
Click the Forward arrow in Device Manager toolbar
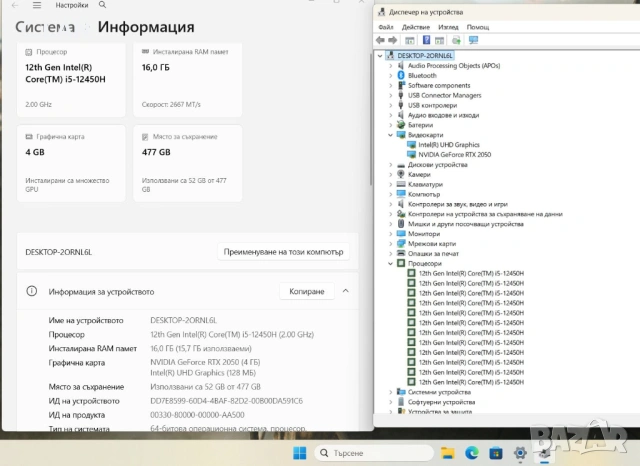pyautogui.click(x=393, y=40)
